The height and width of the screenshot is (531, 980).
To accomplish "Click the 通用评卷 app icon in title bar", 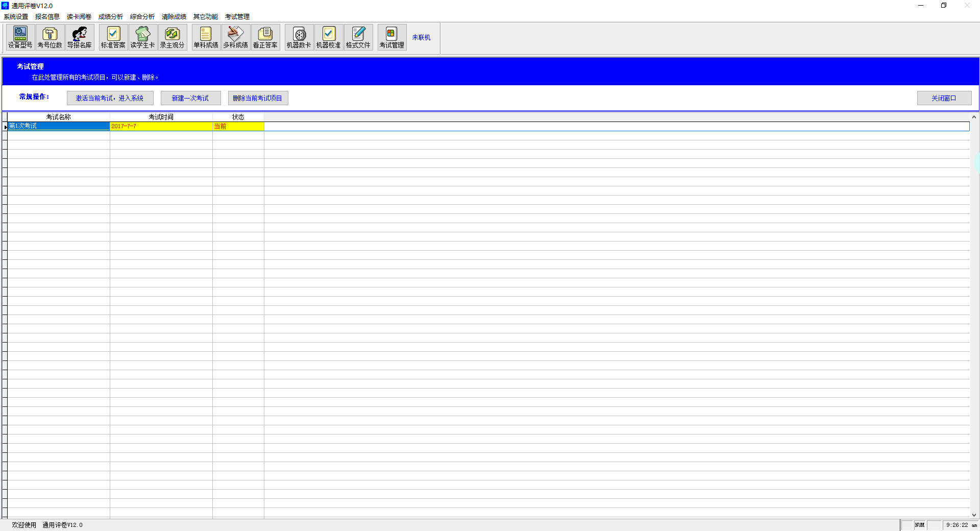I will pos(5,6).
